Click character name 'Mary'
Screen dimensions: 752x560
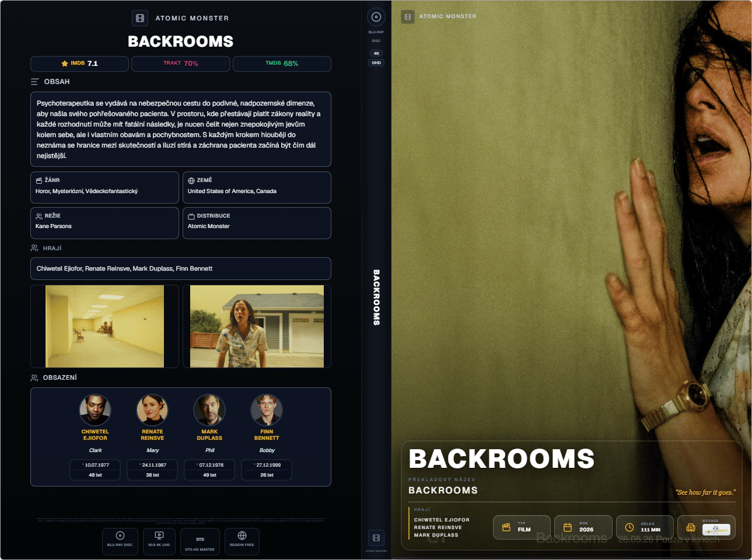pyautogui.click(x=153, y=450)
